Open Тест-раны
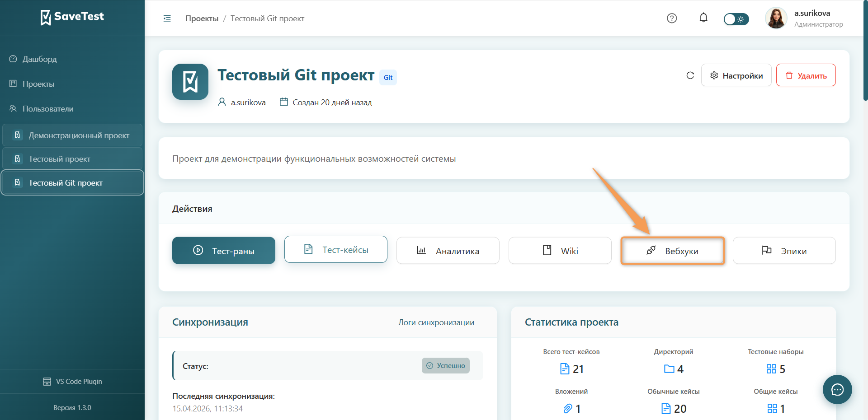Image resolution: width=868 pixels, height=420 pixels. coord(224,251)
